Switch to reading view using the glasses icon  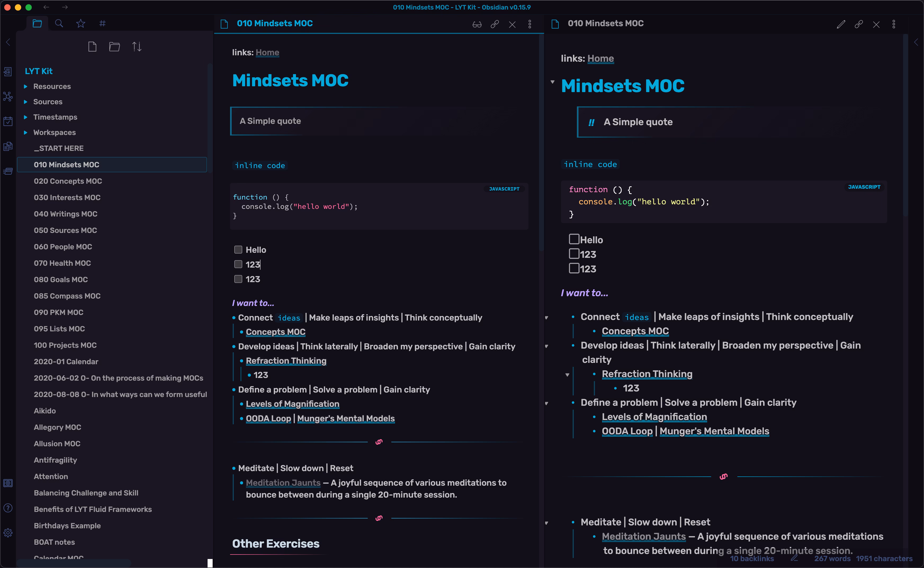click(x=477, y=24)
